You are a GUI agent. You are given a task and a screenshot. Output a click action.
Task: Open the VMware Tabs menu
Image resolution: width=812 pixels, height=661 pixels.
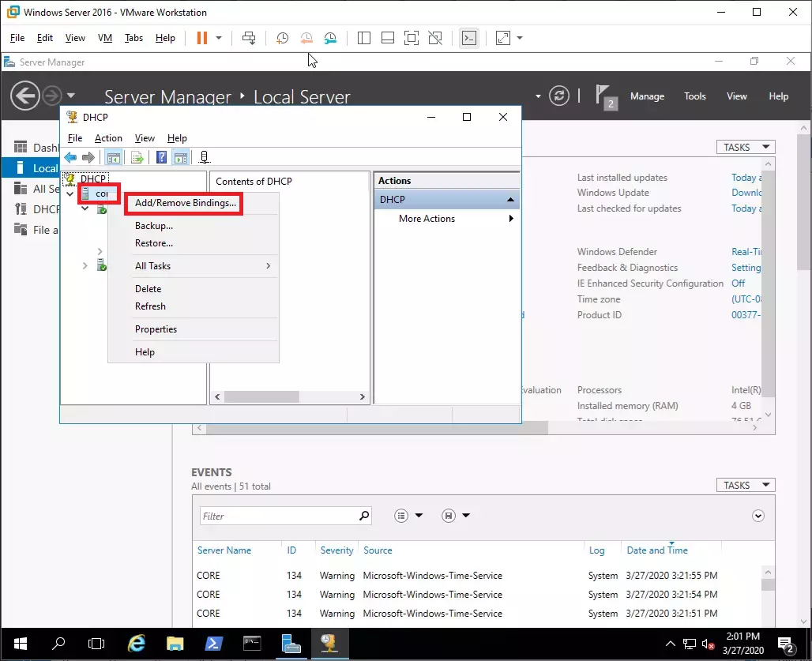tap(133, 38)
